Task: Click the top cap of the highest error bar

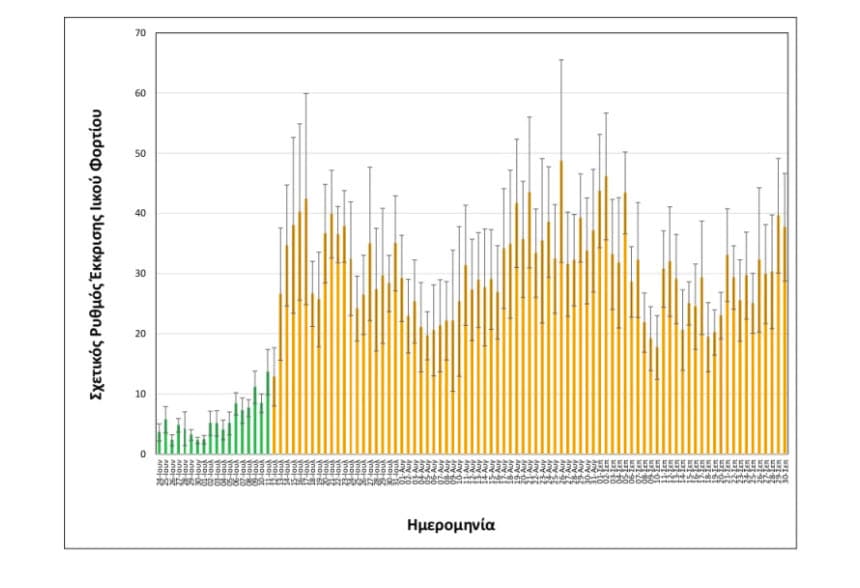Action: click(561, 60)
